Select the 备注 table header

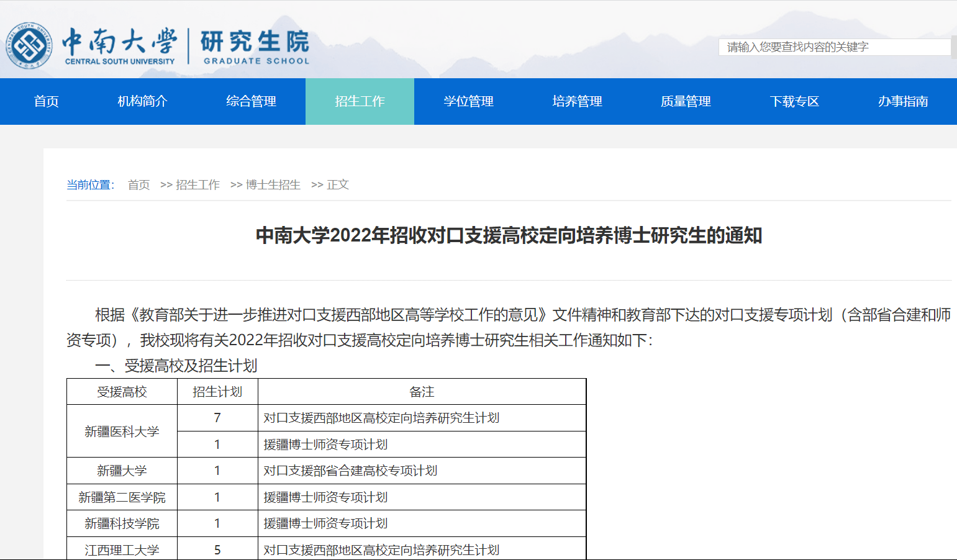click(422, 392)
